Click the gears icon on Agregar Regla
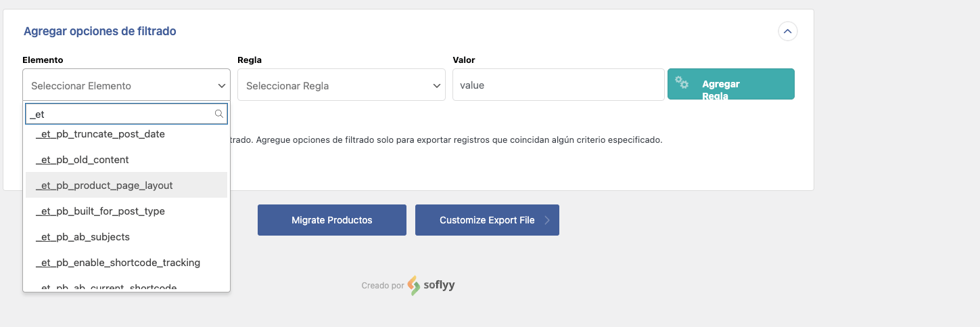980x327 pixels. point(682,82)
